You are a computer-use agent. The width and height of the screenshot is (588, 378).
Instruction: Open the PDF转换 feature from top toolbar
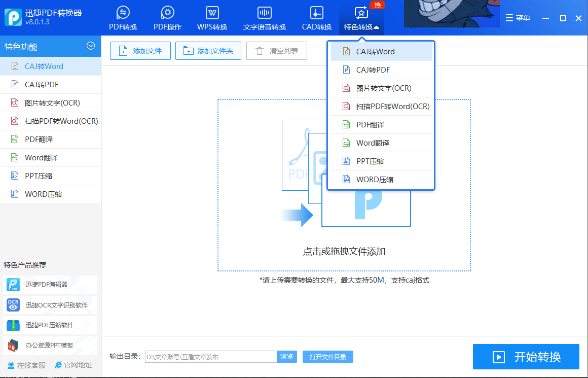click(123, 18)
